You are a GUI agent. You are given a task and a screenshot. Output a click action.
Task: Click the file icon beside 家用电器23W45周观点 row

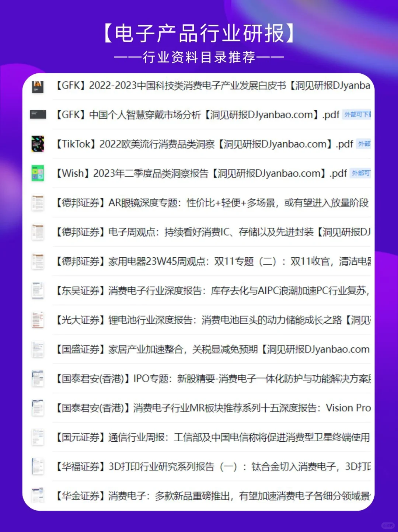click(38, 261)
